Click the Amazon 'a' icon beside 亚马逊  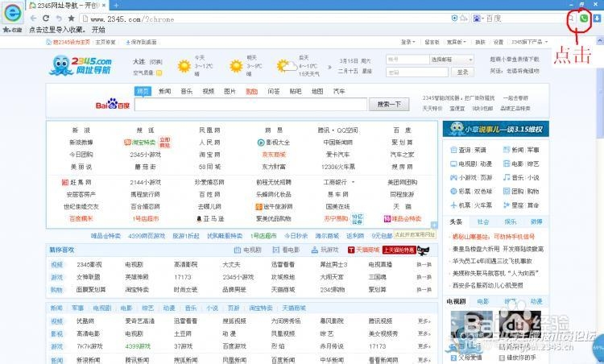(199, 218)
